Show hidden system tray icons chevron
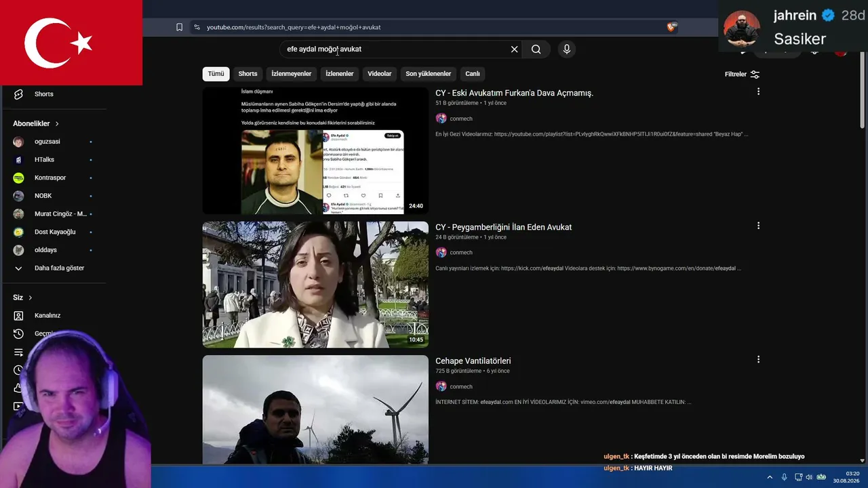This screenshot has width=868, height=488. (x=770, y=477)
